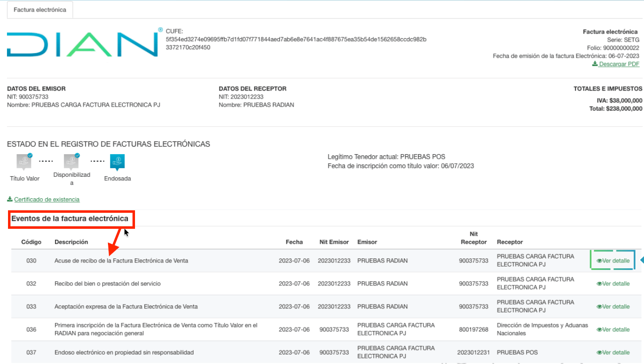Click the IVA: $38,000,000 value
This screenshot has height=364, width=644.
619,100
